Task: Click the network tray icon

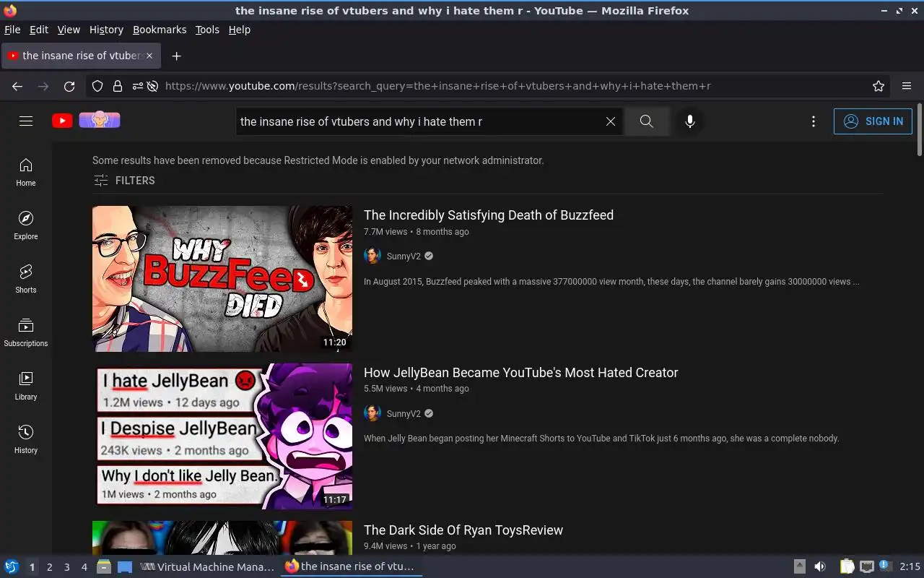Action: click(x=867, y=567)
